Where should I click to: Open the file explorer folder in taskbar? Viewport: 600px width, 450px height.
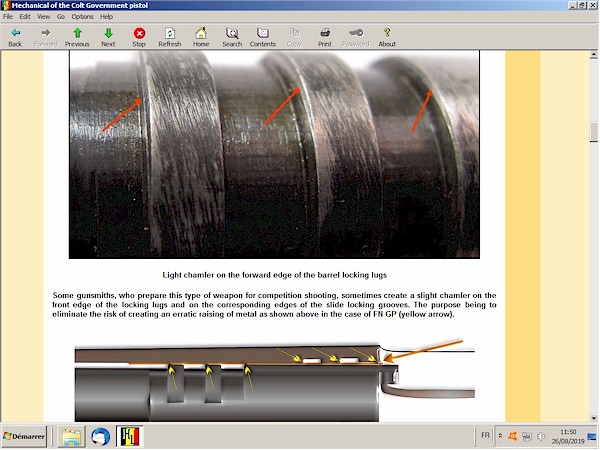pyautogui.click(x=72, y=436)
